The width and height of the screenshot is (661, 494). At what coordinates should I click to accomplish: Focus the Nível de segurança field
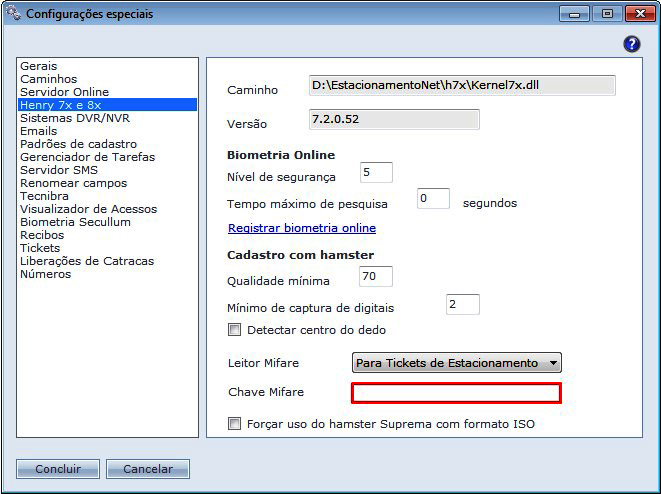click(376, 173)
